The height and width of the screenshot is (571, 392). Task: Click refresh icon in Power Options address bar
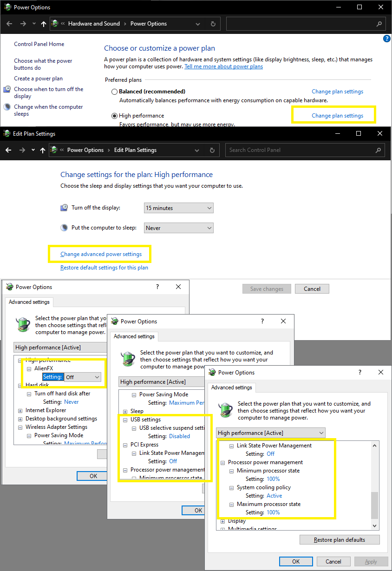click(x=213, y=24)
